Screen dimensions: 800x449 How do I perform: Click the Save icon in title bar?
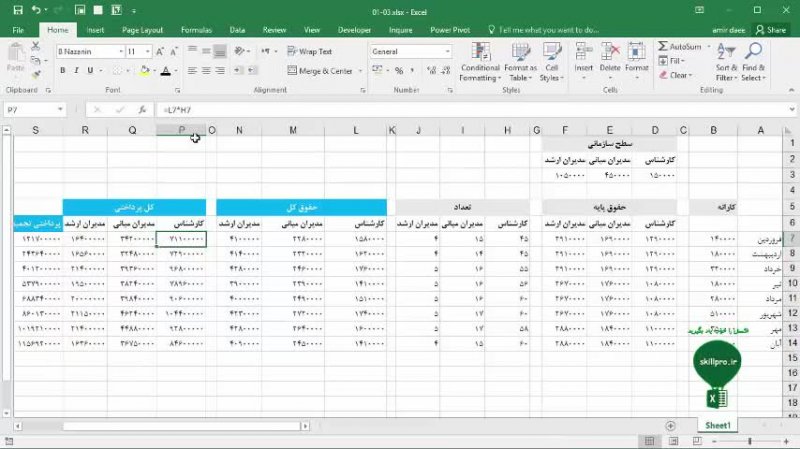[18, 10]
